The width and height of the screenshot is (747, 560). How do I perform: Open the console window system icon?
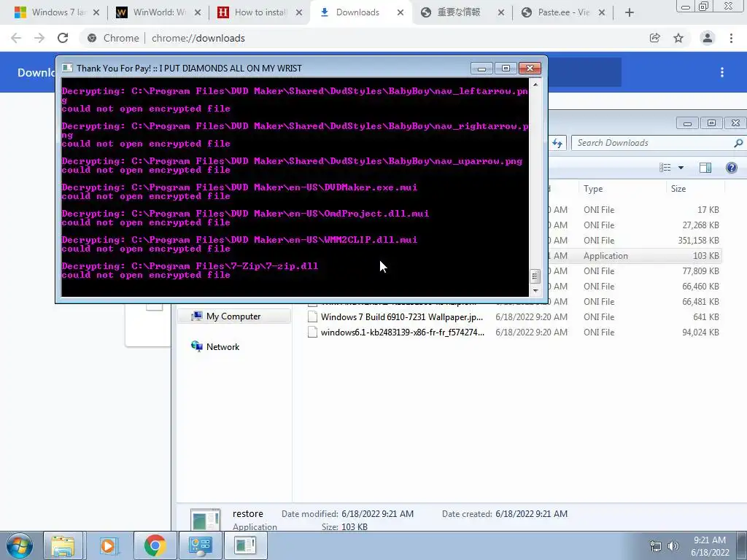click(67, 68)
